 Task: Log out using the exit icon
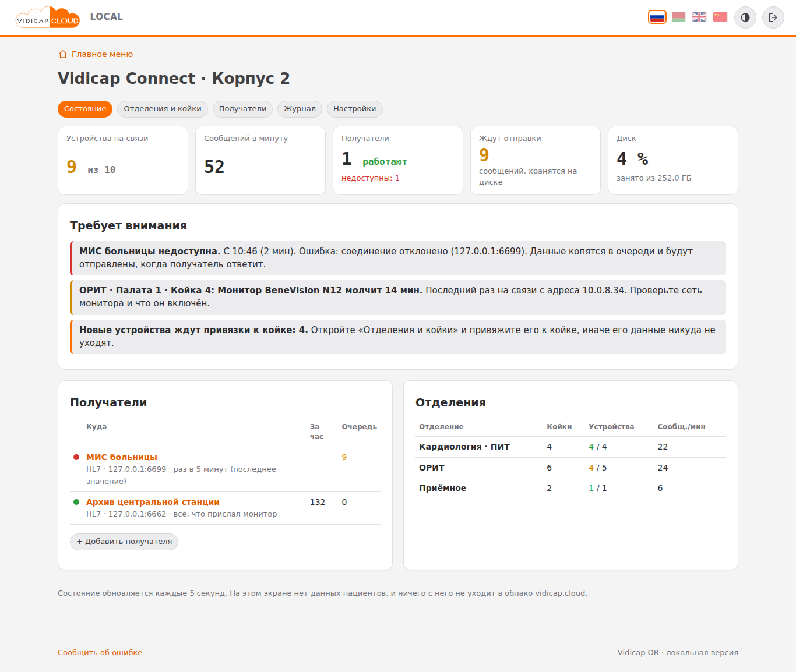[773, 17]
